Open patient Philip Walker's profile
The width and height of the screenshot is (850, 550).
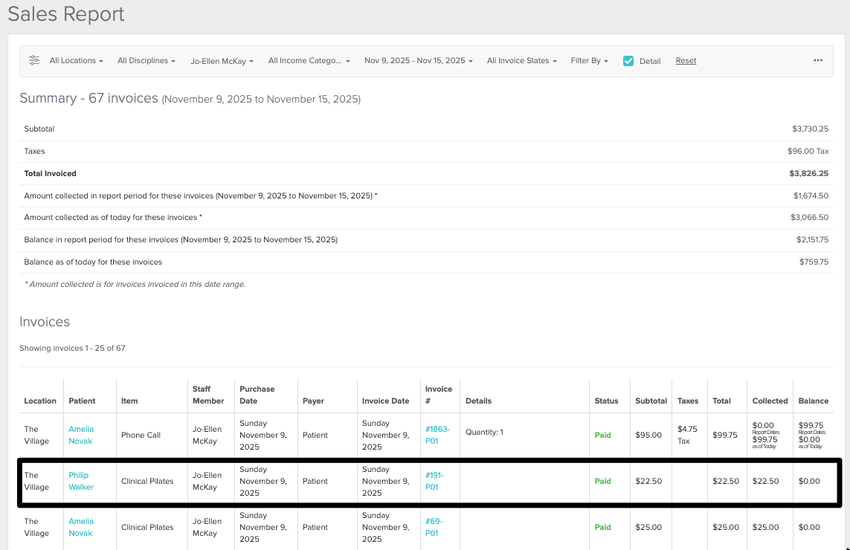pyautogui.click(x=81, y=481)
